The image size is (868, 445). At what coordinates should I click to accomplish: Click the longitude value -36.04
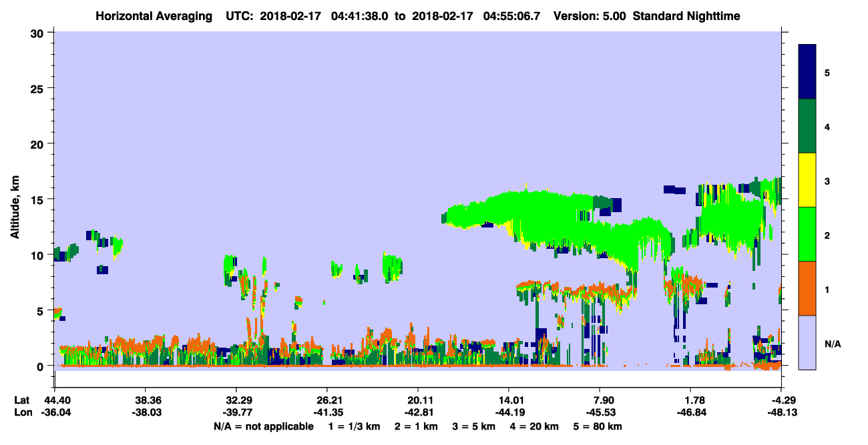click(x=55, y=412)
